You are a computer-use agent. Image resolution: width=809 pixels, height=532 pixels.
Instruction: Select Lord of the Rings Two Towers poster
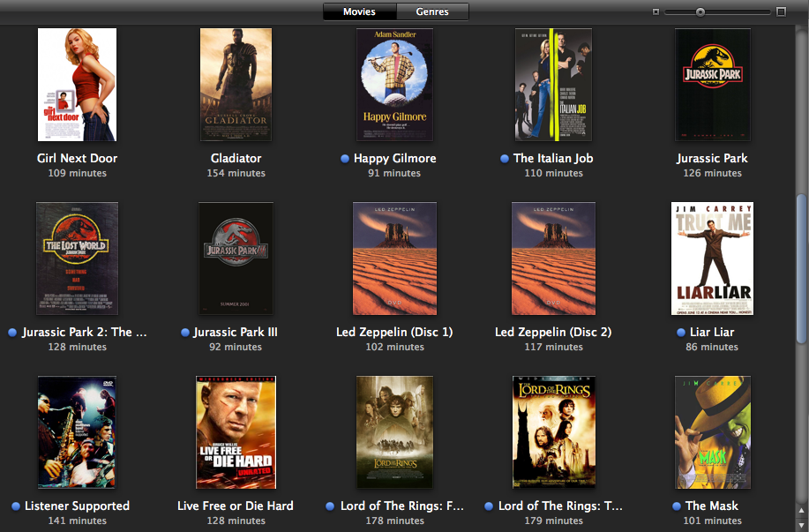tap(554, 432)
